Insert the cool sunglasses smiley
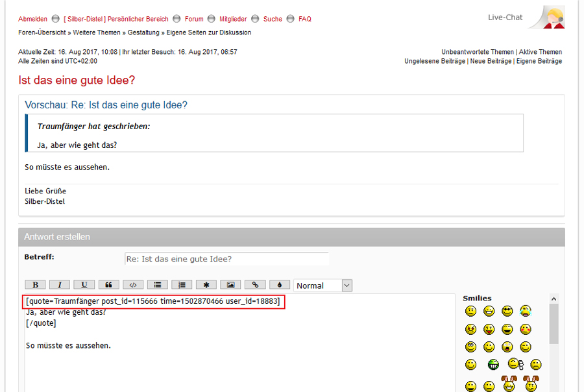Image resolution: width=584 pixels, height=392 pixels. (x=507, y=311)
